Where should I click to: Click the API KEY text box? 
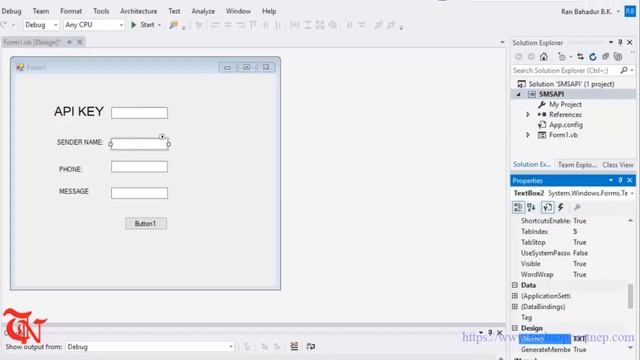[139, 113]
